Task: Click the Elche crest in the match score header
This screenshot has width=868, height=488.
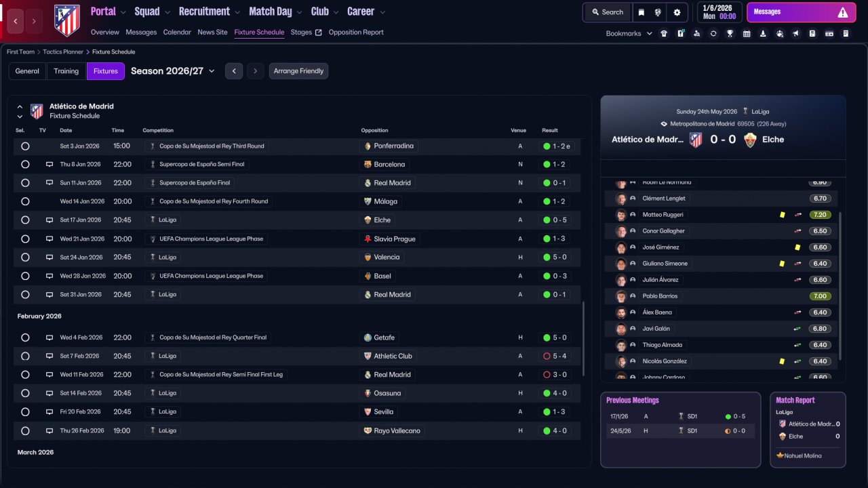Action: click(749, 140)
